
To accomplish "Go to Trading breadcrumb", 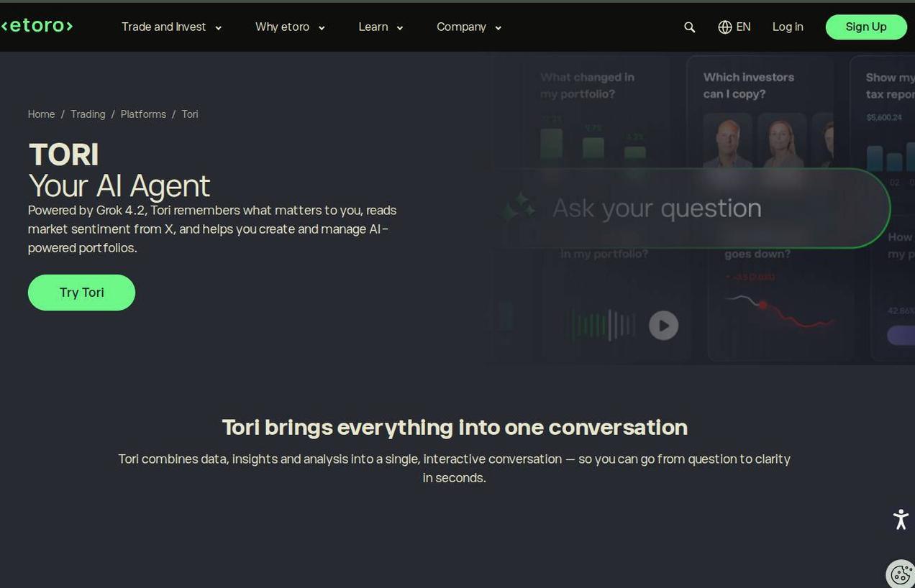I will tap(88, 114).
